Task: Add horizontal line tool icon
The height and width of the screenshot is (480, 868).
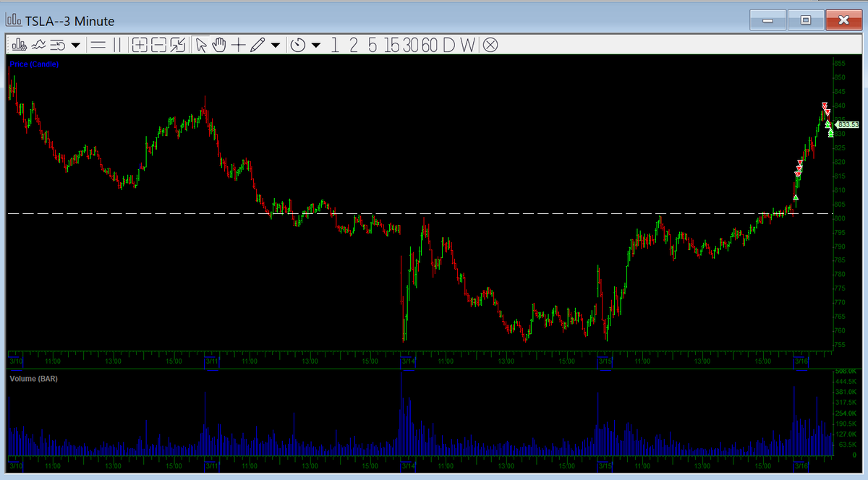Action: click(98, 46)
